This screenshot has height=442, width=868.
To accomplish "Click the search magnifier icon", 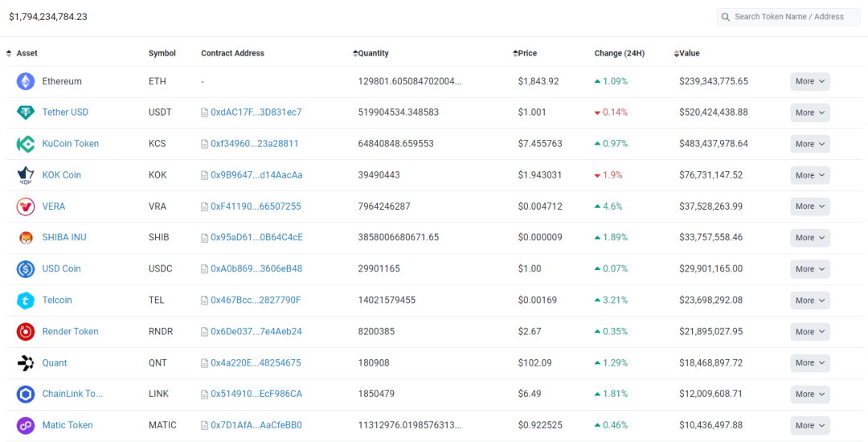I will 725,17.
